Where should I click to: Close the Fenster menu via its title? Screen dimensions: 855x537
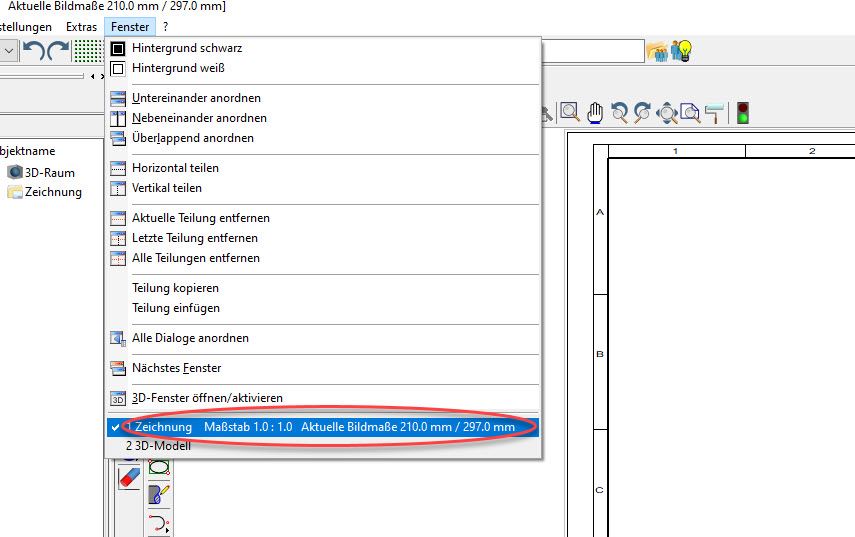coord(130,27)
